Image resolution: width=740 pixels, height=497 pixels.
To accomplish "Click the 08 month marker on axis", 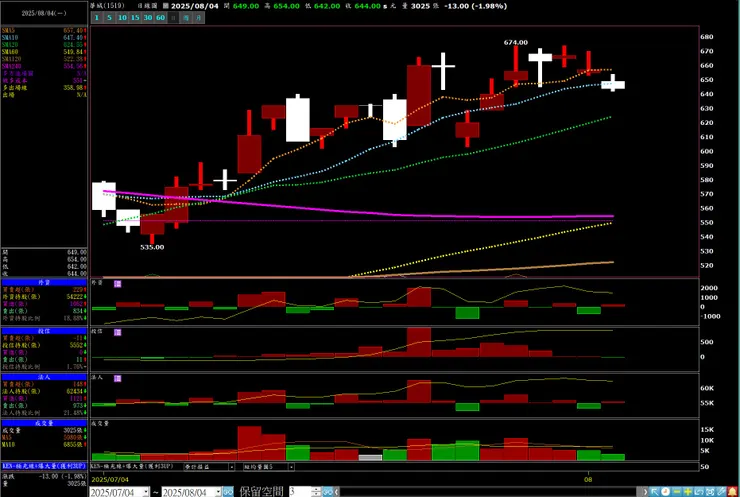I will click(x=588, y=479).
